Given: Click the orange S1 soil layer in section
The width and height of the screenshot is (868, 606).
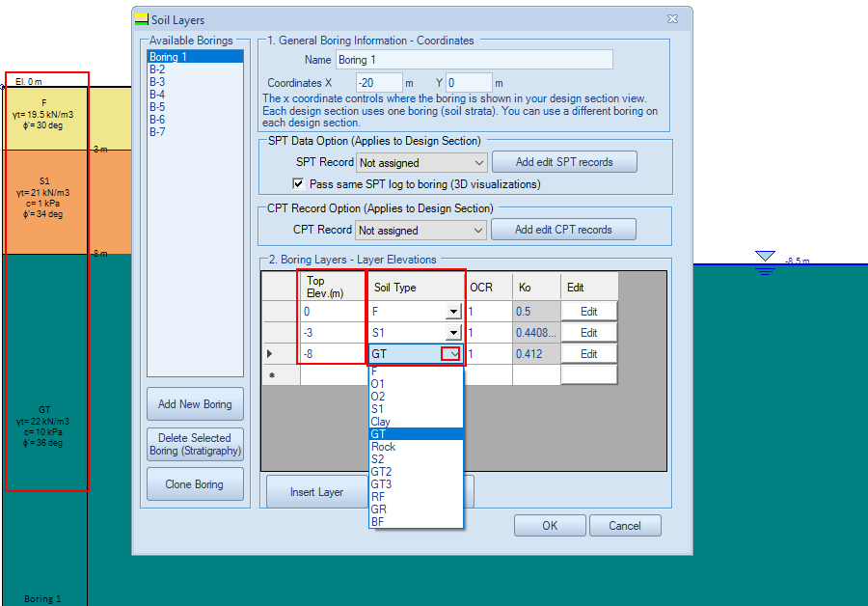Looking at the screenshot, I should [x=67, y=202].
